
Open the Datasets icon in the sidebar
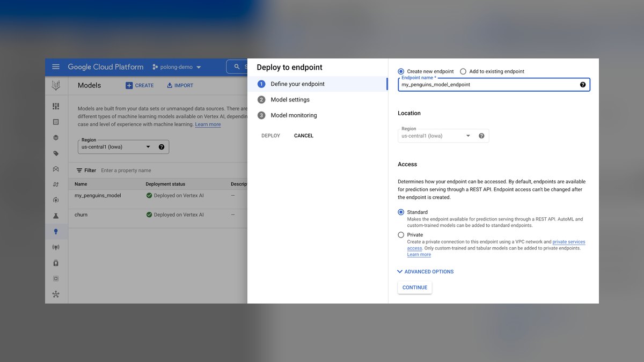pos(56,122)
